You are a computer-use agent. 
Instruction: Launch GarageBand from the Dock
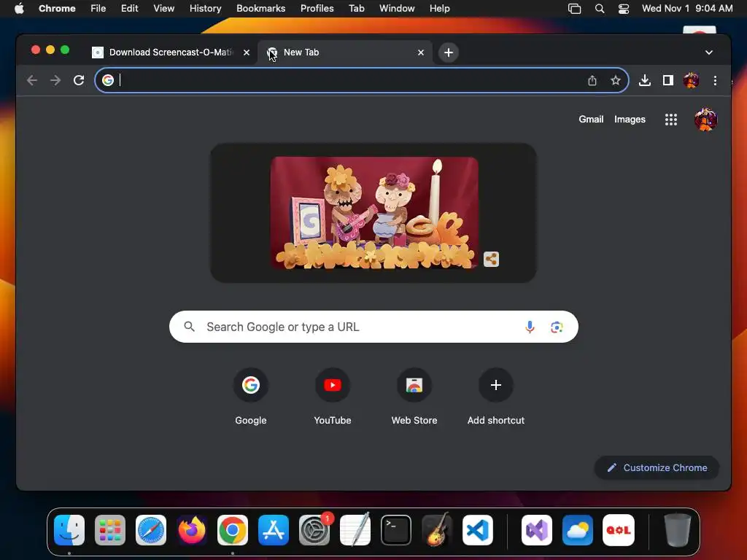[x=437, y=530]
